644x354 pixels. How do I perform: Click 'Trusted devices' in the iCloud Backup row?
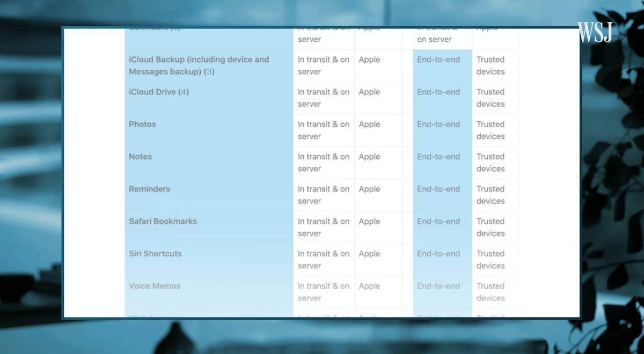click(491, 65)
